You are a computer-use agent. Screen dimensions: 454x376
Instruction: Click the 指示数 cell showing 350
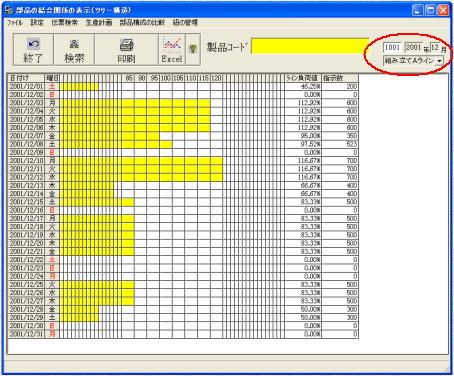[340, 136]
